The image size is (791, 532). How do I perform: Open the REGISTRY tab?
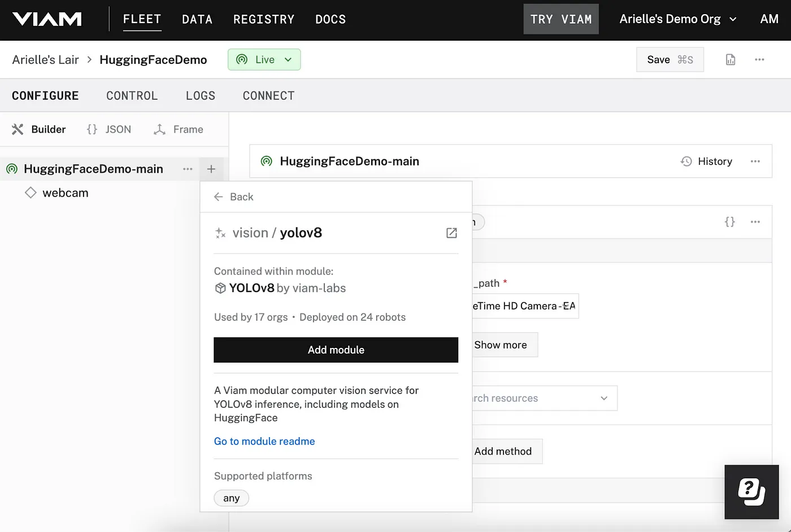(264, 19)
